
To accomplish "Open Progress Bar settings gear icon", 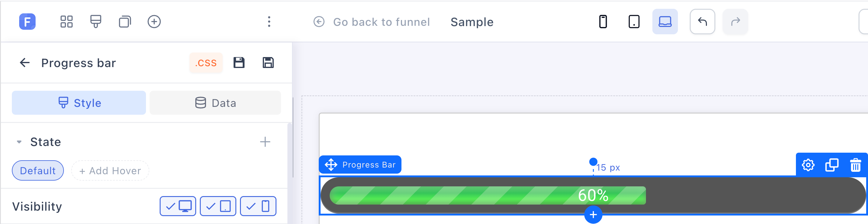I will 808,165.
